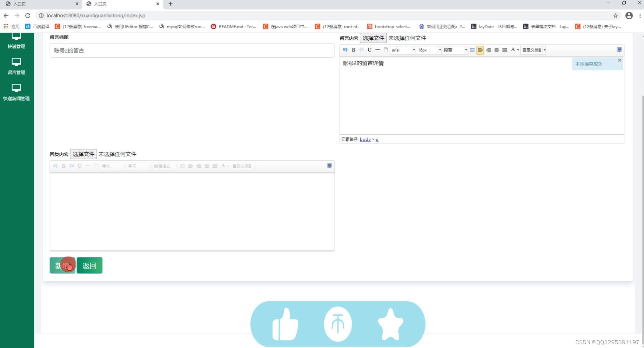Select the second 入口页 browser tab
The image size is (644, 348).
coord(122,4)
